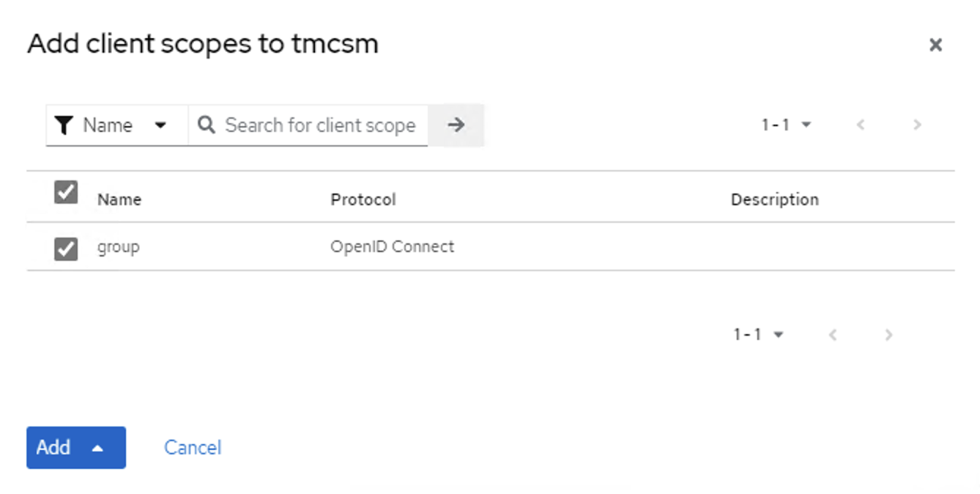
Task: Toggle the select-all header checkbox
Action: click(x=66, y=193)
